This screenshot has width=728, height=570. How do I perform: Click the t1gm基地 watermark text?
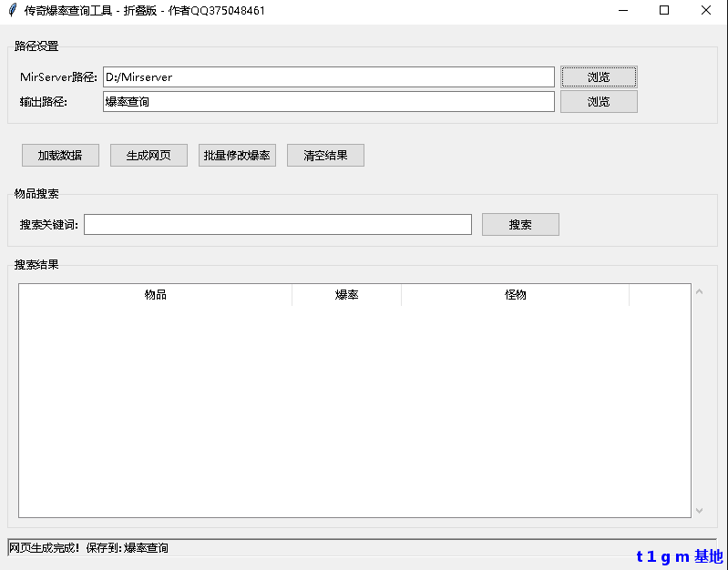(679, 556)
